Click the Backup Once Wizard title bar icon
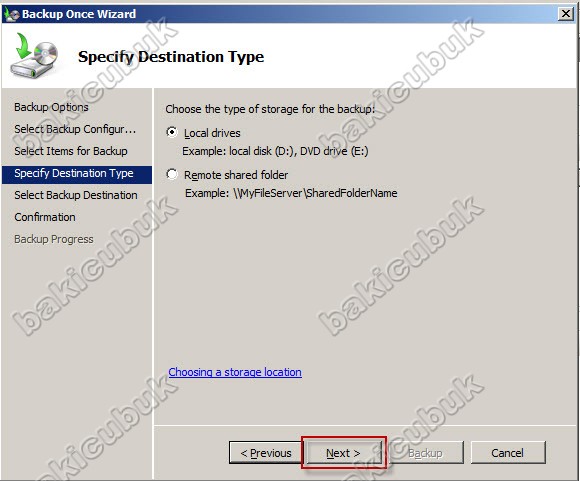The height and width of the screenshot is (481, 580). pyautogui.click(x=11, y=14)
